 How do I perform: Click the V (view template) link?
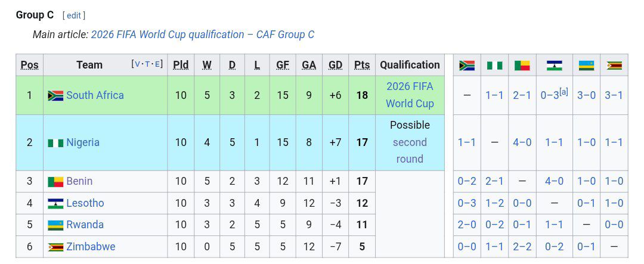[x=138, y=64]
